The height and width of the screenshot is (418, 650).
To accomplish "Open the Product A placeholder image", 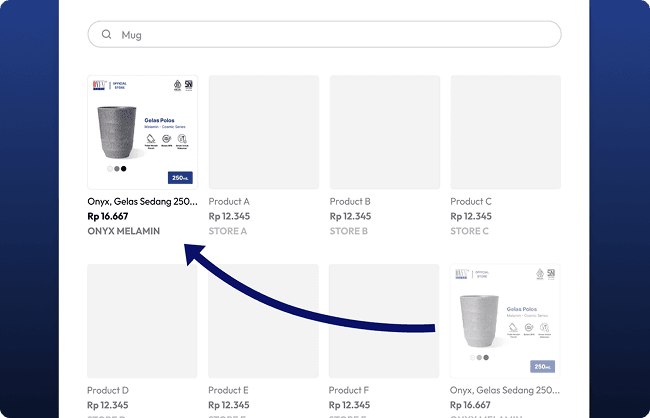I will [x=264, y=132].
